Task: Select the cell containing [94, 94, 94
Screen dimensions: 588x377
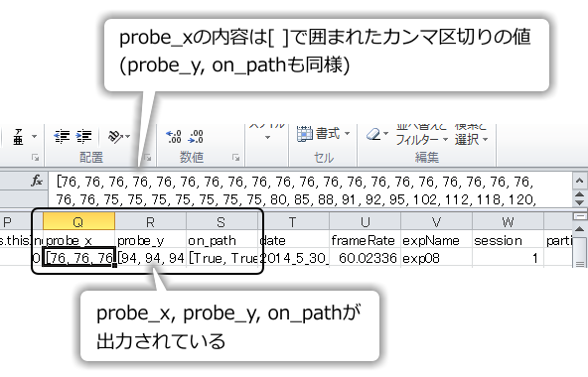Action: (150, 258)
